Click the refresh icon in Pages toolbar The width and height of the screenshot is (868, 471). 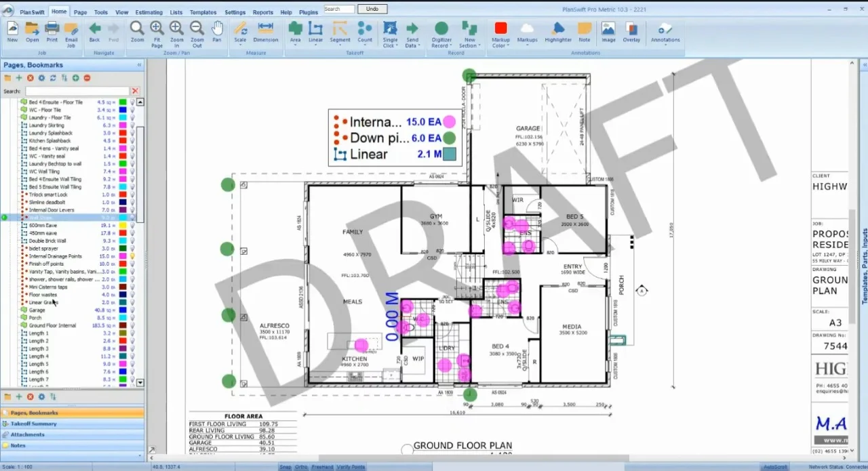click(x=53, y=78)
